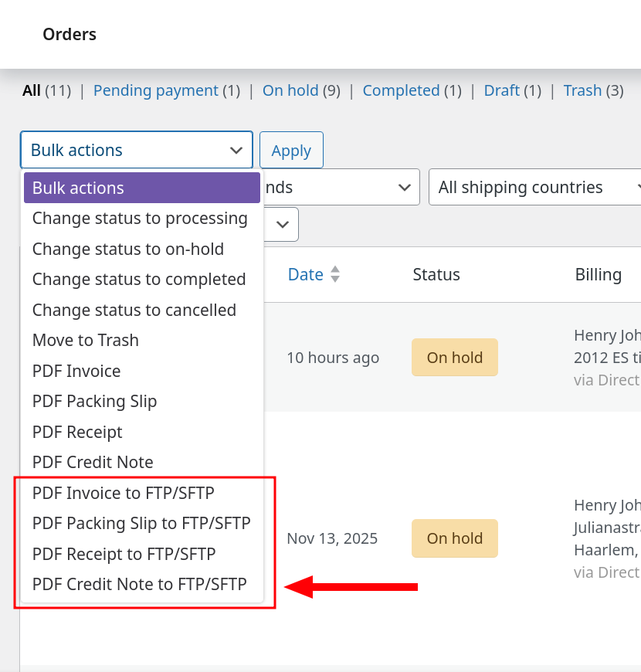Image resolution: width=641 pixels, height=672 pixels.
Task: Show On hold orders filter
Action: click(x=290, y=90)
